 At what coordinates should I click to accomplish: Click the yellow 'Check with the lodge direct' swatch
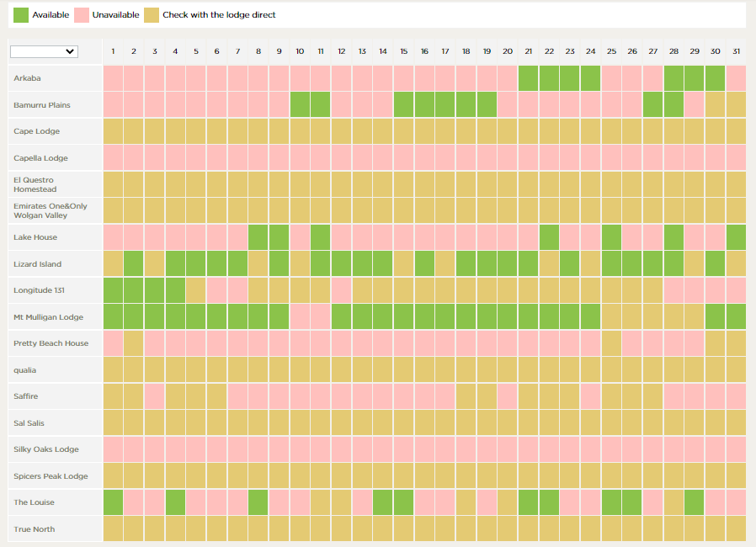pos(151,15)
